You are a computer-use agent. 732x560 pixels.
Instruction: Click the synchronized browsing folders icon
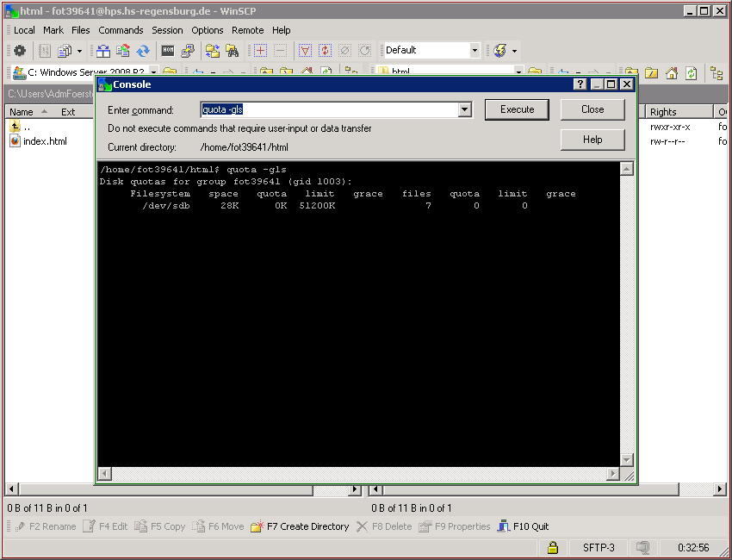tap(213, 51)
